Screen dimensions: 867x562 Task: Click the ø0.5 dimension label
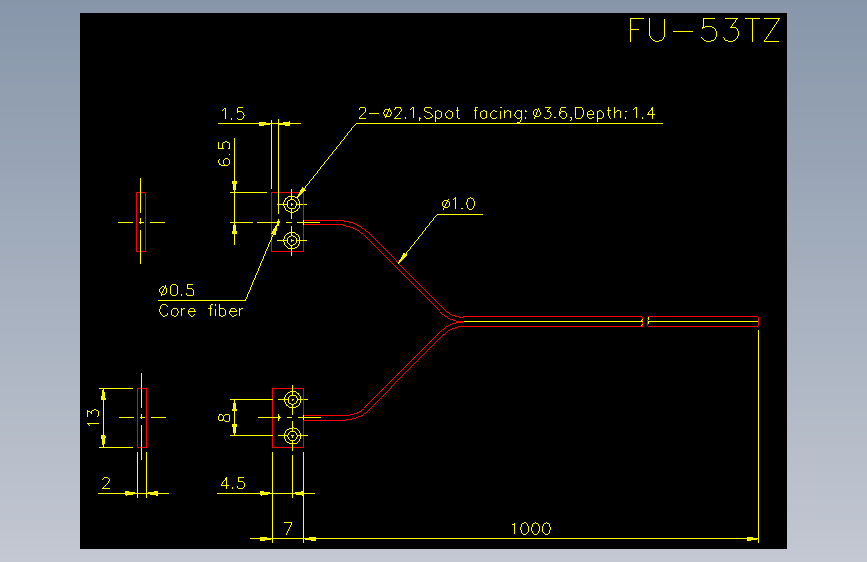tap(176, 290)
